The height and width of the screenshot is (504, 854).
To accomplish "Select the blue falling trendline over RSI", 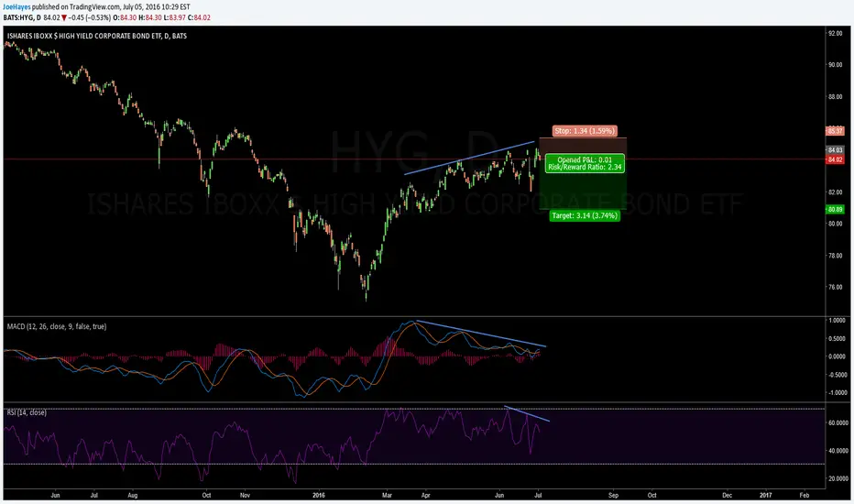I will pos(527,413).
